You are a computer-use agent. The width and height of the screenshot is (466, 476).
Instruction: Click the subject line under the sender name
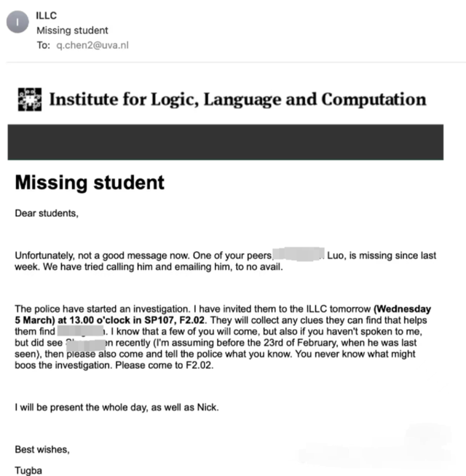point(72,31)
